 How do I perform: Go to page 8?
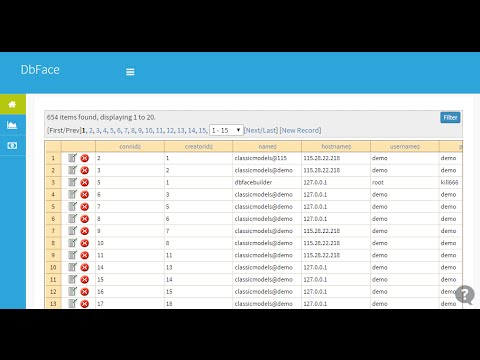(133, 130)
